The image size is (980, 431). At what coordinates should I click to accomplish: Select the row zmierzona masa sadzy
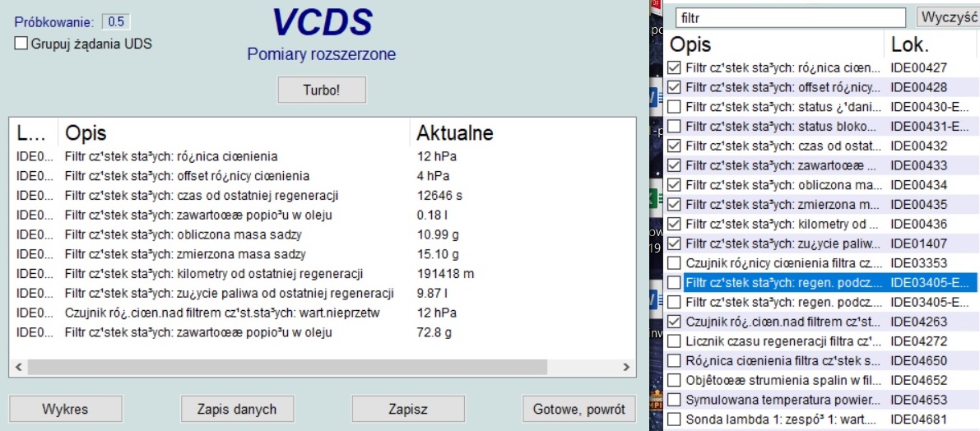coord(322,254)
